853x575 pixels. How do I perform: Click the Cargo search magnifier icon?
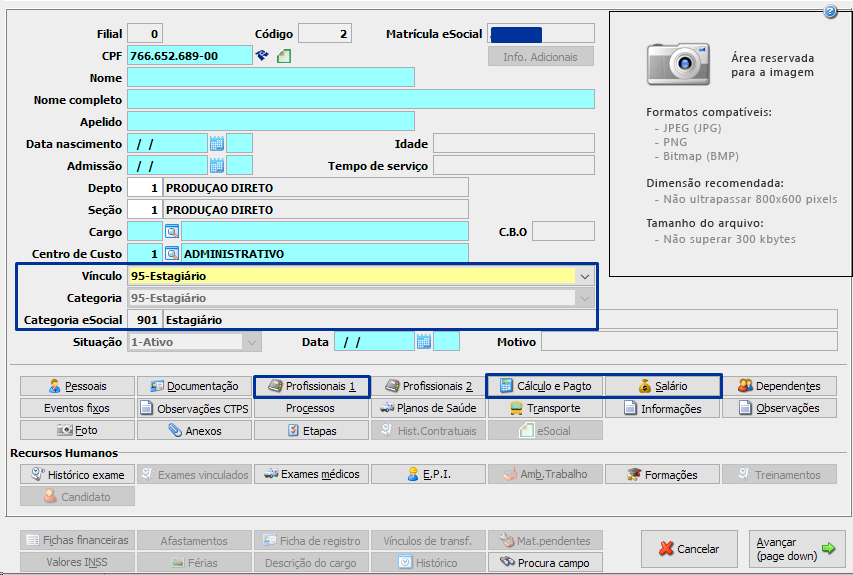coord(172,232)
